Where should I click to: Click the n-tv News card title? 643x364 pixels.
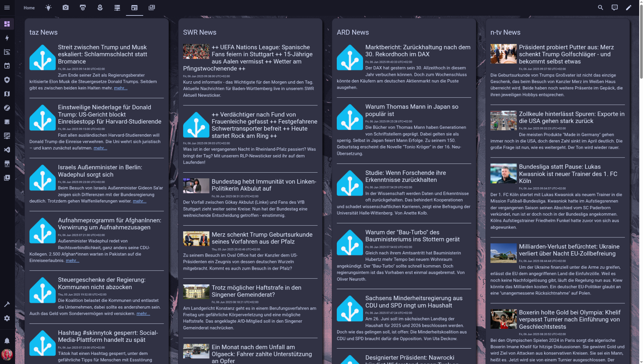(x=505, y=32)
